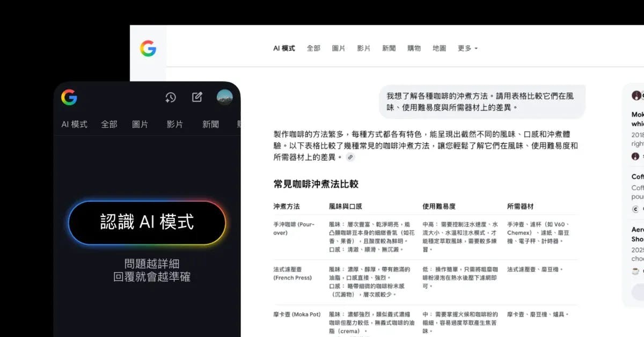
Task: Open the desktop 圖片 tab
Action: click(x=339, y=48)
